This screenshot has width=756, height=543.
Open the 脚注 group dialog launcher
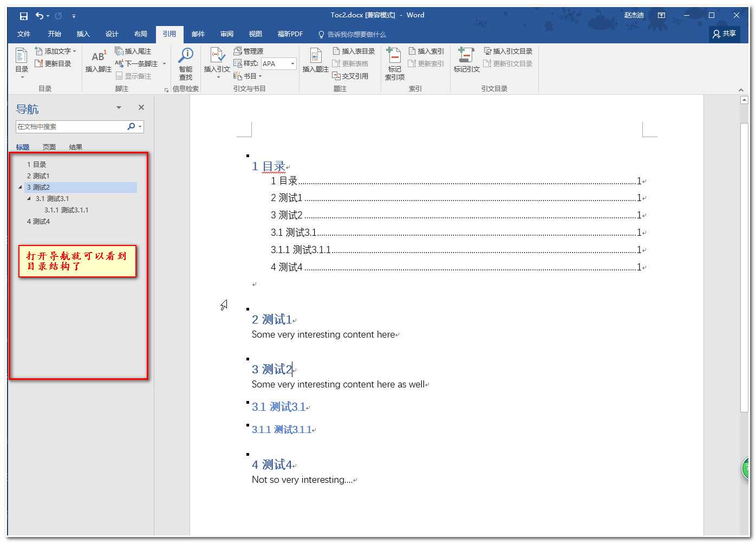tap(166, 89)
